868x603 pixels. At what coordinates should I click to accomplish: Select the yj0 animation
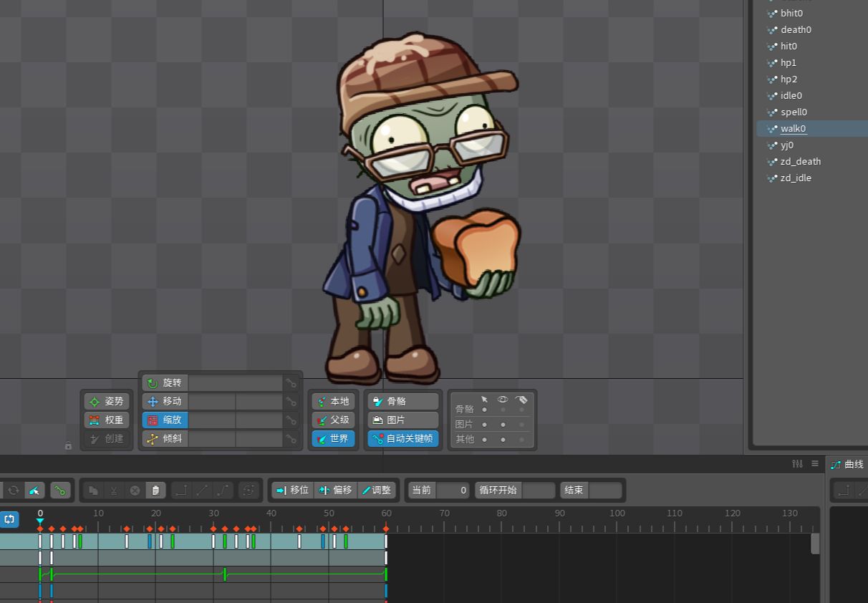786,145
